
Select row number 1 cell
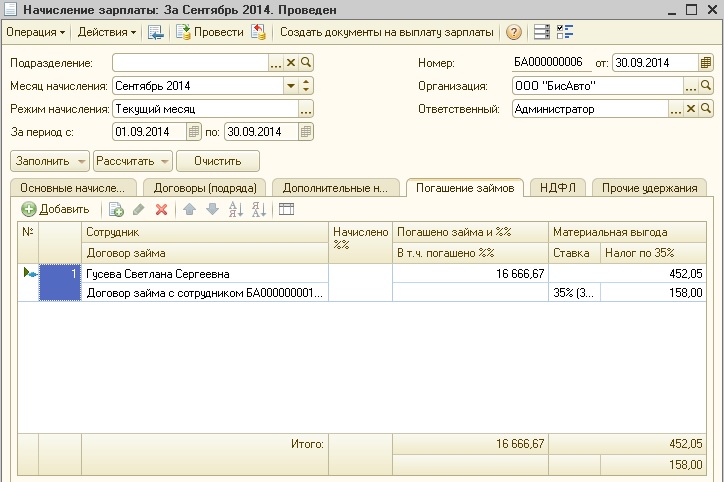click(60, 283)
